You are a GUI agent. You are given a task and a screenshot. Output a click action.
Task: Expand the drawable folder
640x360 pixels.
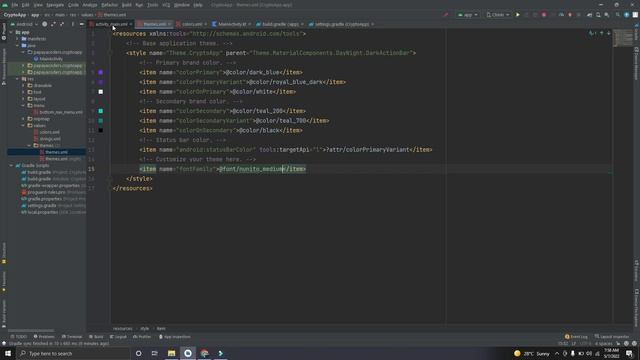click(24, 85)
